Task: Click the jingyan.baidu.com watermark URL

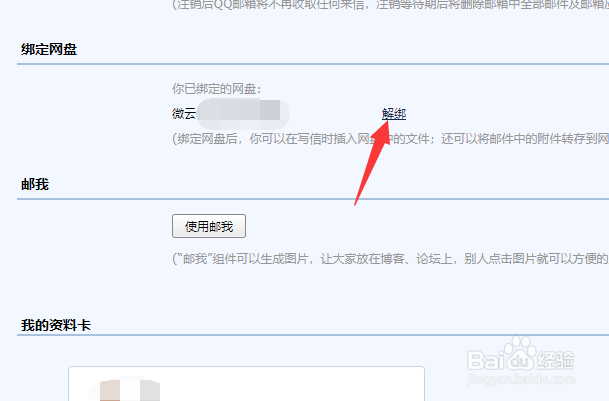Action: (521, 379)
